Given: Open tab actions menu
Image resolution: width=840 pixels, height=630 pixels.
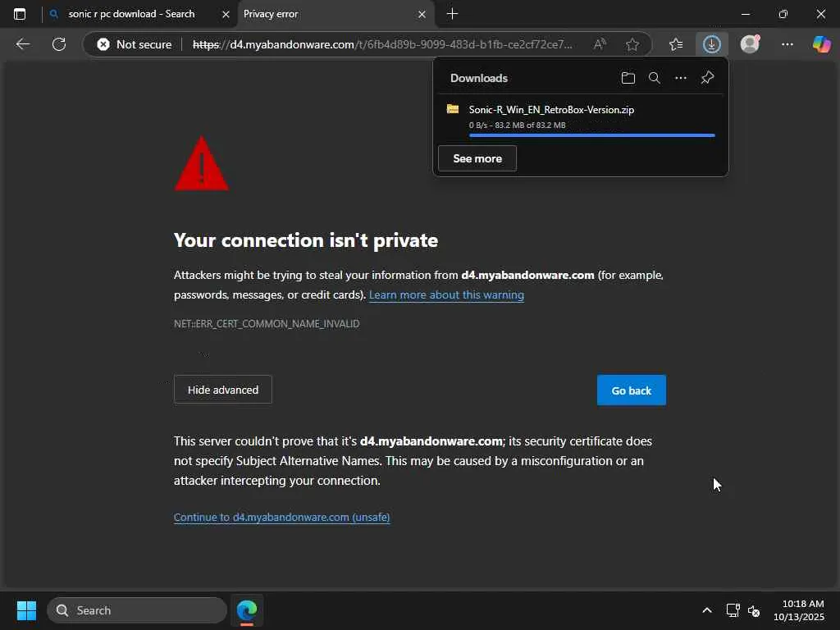Looking at the screenshot, I should (x=20, y=14).
